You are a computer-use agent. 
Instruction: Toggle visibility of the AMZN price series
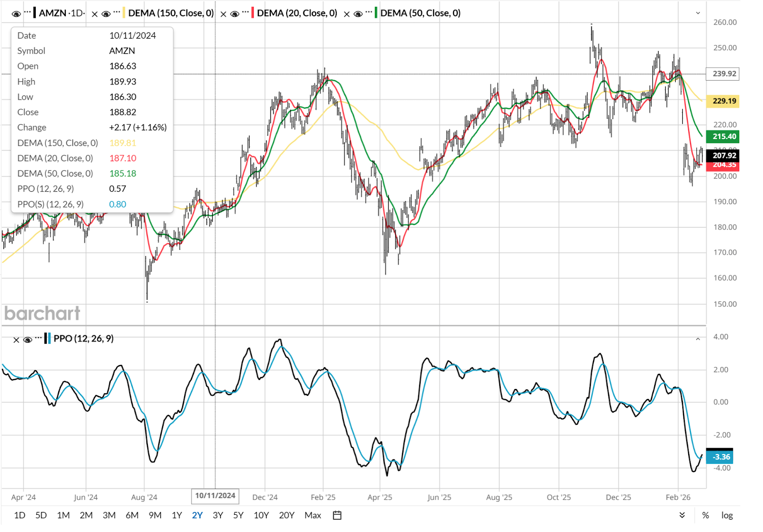[x=16, y=14]
